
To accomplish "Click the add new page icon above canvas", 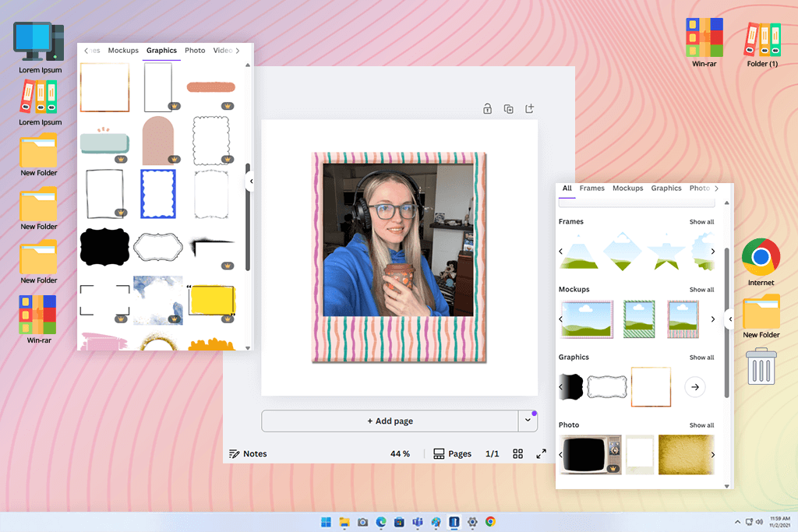I will [530, 108].
